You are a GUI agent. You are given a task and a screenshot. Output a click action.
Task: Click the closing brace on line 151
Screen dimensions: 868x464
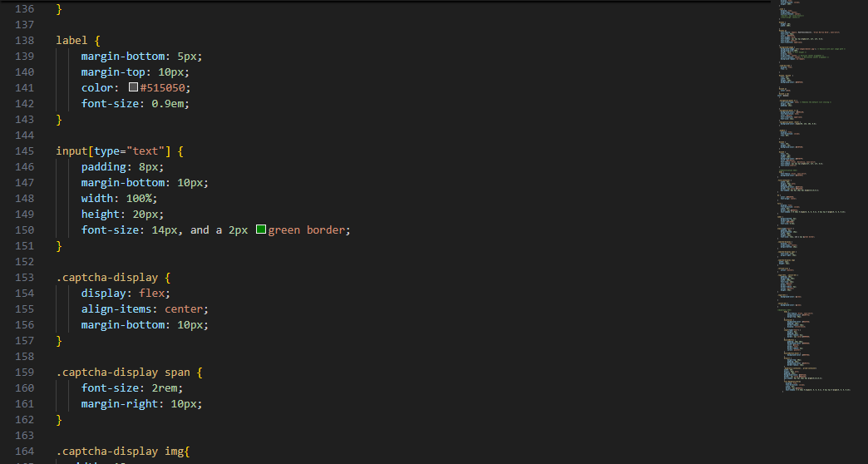pos(59,246)
